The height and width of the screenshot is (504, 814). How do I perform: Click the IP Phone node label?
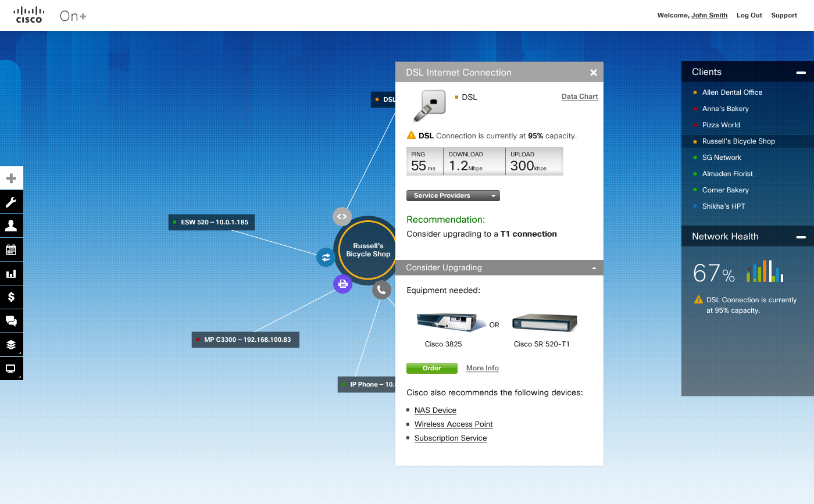tap(366, 384)
